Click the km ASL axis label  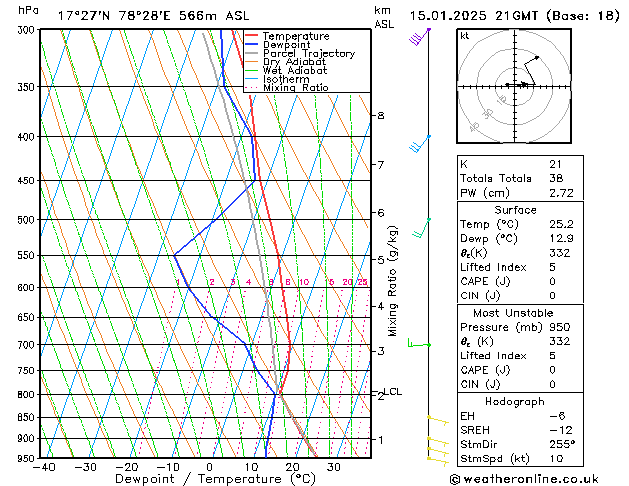384,17
